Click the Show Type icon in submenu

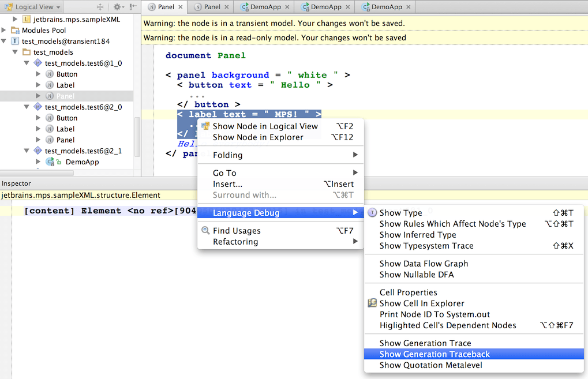click(372, 213)
